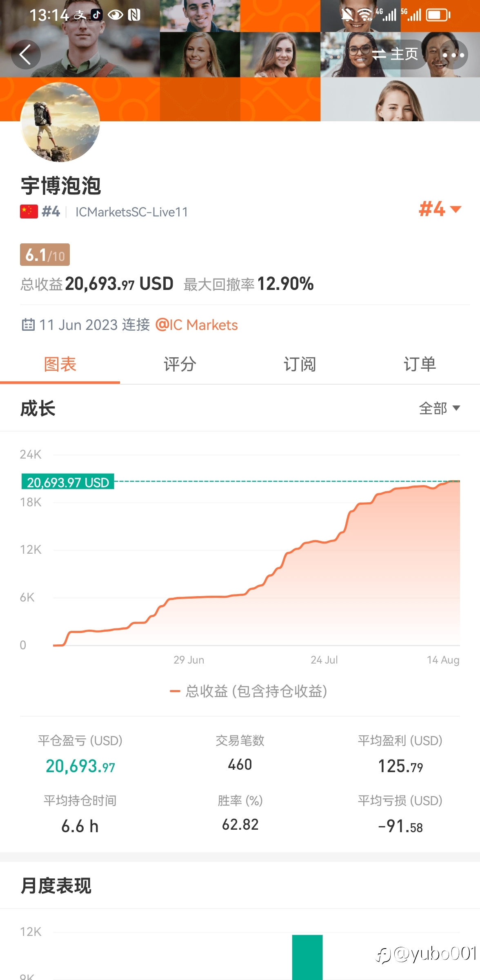480x980 pixels.
Task: Tap the calendar icon beside 11 Jun 2023
Action: pos(28,325)
